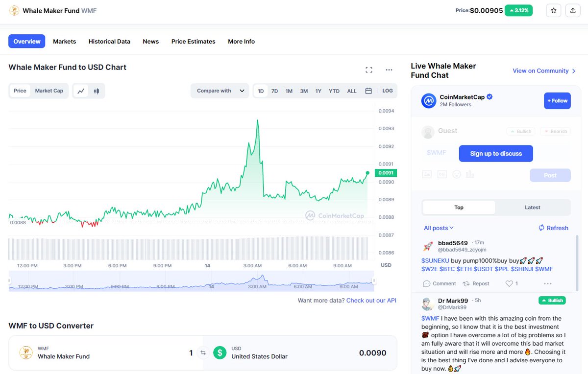Select the ALL time range
The height and width of the screenshot is (374, 588).
pos(352,91)
